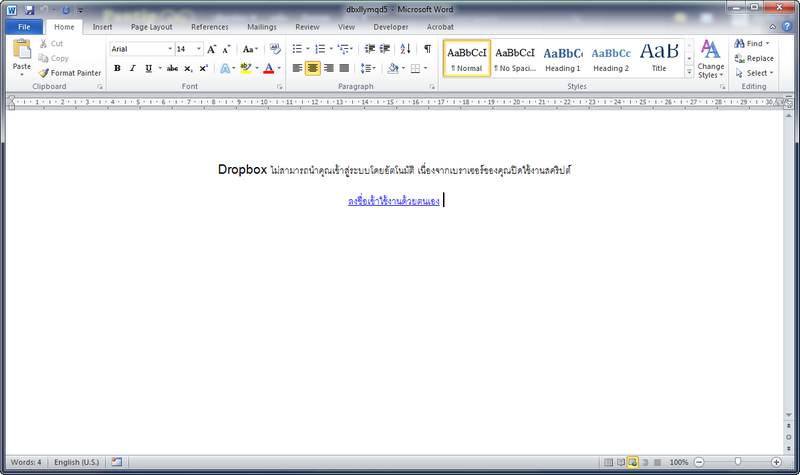Click the macro recording status bar icon
800x475 pixels.
click(117, 462)
